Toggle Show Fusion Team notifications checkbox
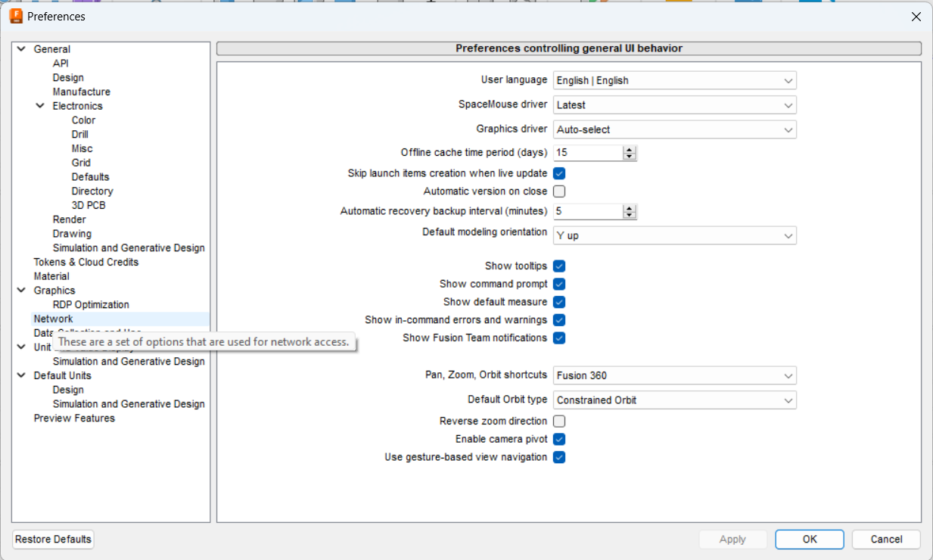The image size is (933, 560). (559, 338)
